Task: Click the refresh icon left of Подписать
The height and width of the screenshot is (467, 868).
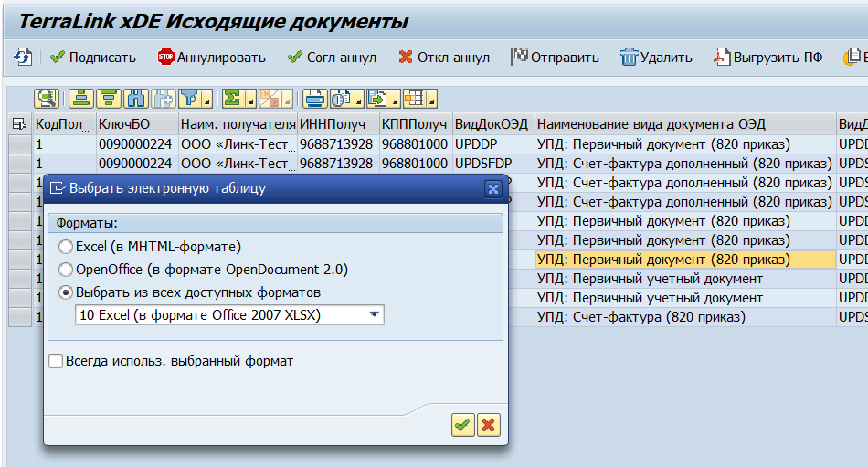Action: tap(23, 57)
